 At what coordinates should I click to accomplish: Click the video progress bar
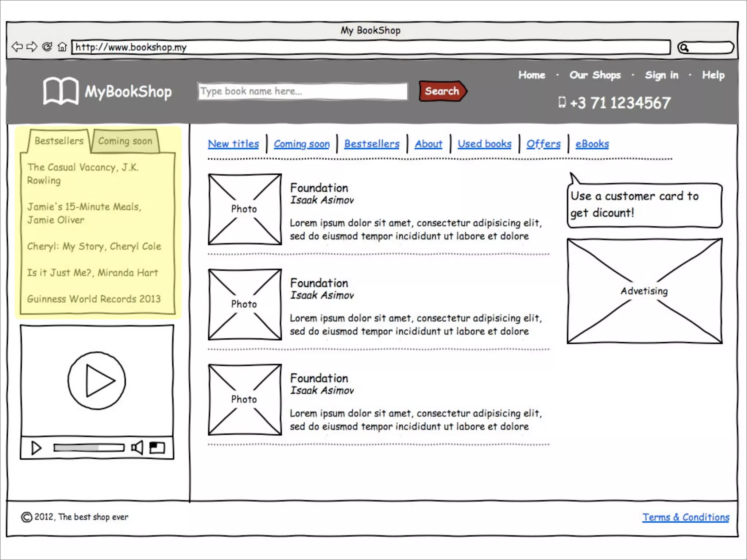click(x=89, y=448)
